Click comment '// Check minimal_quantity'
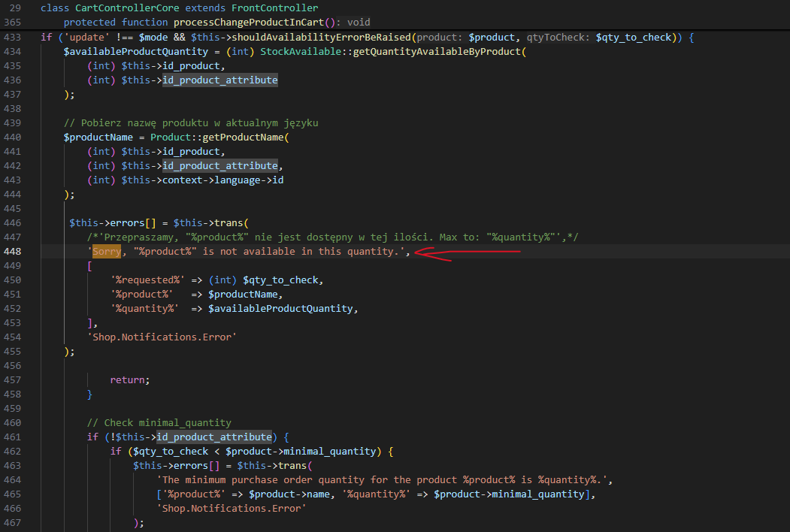This screenshot has height=532, width=790. coord(159,423)
